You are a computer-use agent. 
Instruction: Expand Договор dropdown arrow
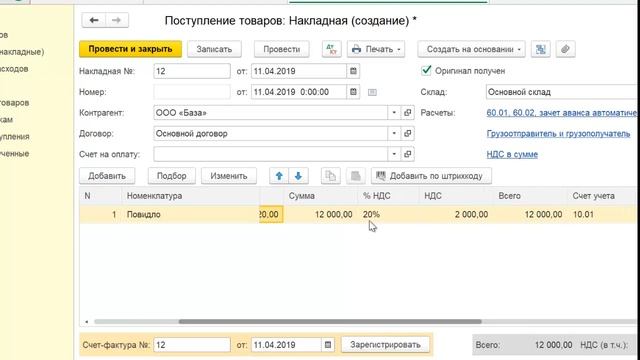point(394,133)
